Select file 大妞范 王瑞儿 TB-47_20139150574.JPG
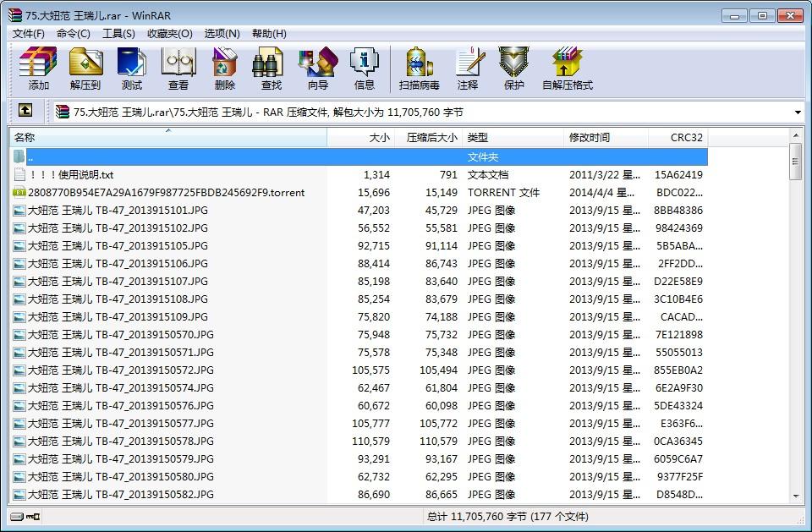 (359, 387)
